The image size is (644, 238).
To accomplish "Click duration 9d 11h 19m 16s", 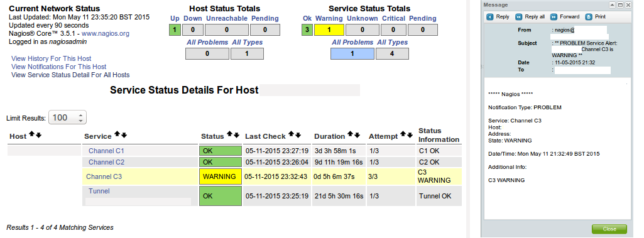I will pyautogui.click(x=339, y=162).
